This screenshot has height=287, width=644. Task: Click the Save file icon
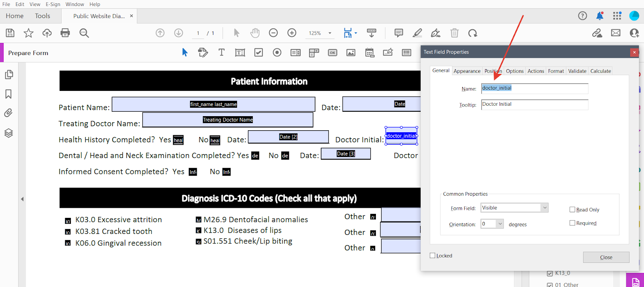10,33
